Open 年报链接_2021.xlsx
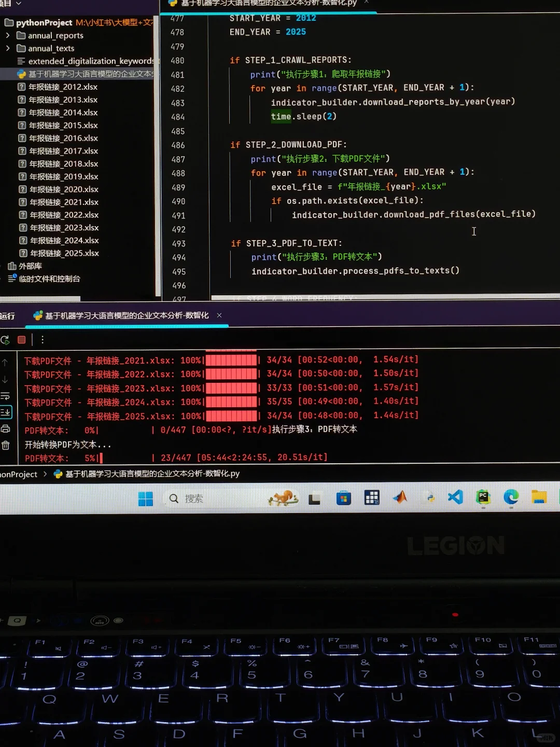Image resolution: width=560 pixels, height=747 pixels. (x=59, y=202)
